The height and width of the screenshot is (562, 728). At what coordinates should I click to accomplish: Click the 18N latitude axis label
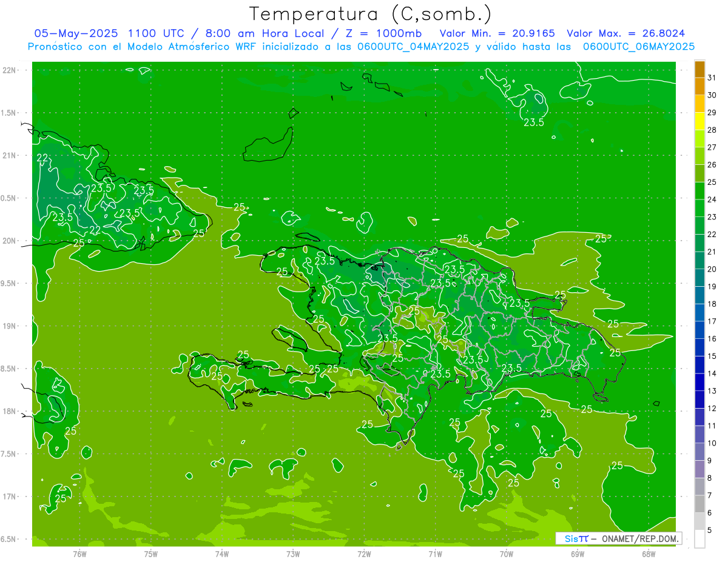point(10,411)
